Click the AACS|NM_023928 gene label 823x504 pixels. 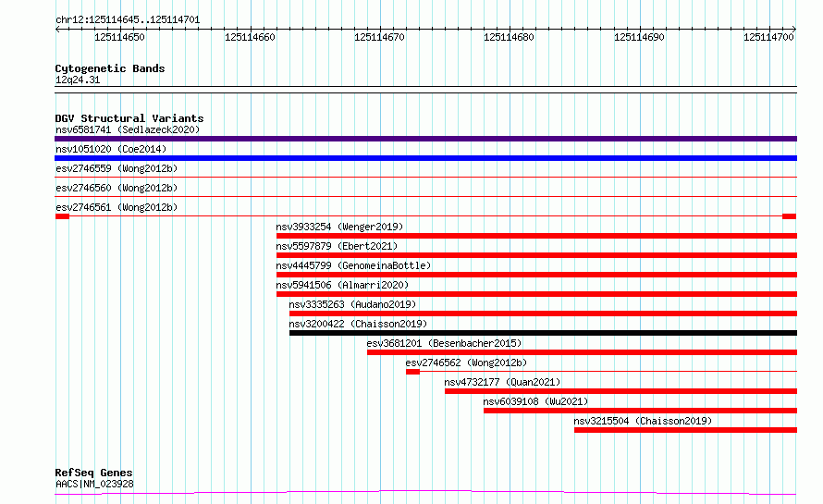[94, 484]
